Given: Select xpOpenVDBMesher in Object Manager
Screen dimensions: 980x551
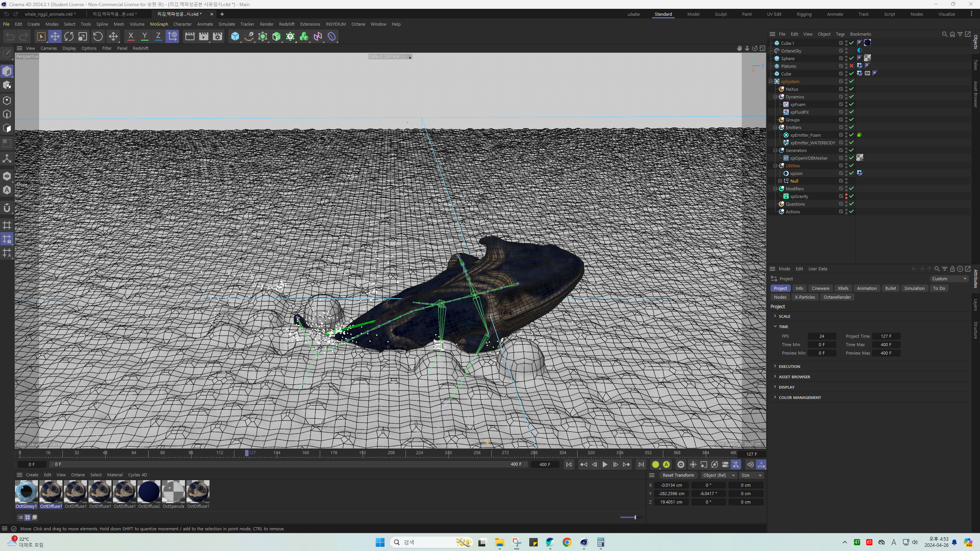Looking at the screenshot, I should pos(808,158).
